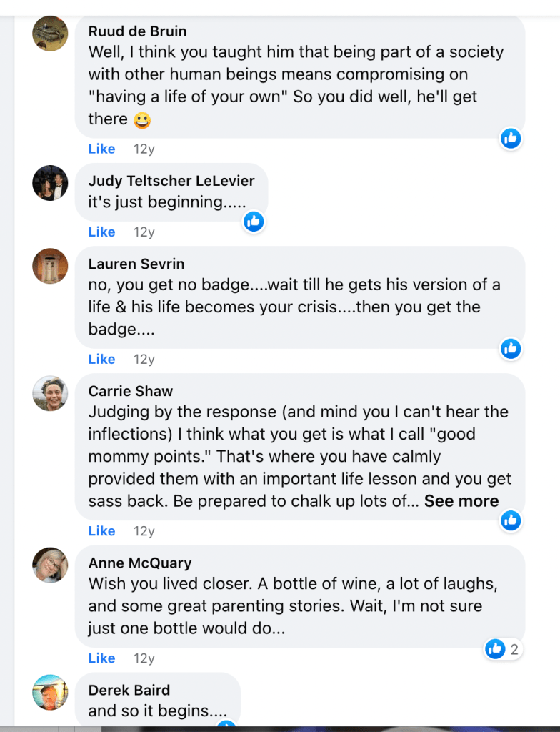Click Anne McQuary's profile photo
Image resolution: width=560 pixels, height=732 pixels.
(50, 565)
